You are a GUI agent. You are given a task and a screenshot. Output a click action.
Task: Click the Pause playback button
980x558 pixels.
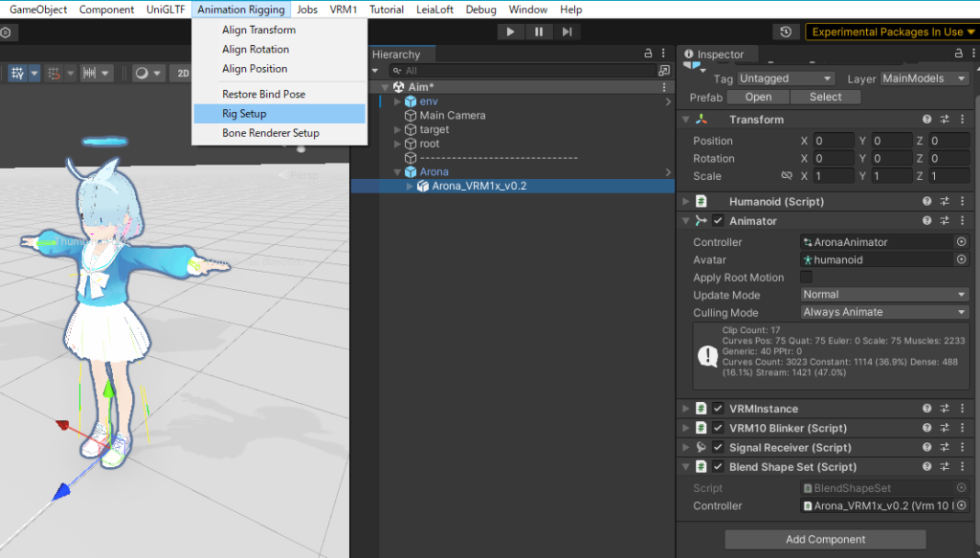[x=539, y=32]
